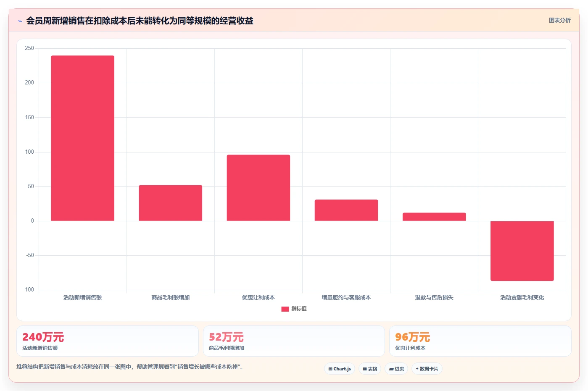Click the 增量履约与客服成本 x-axis label

click(x=346, y=297)
